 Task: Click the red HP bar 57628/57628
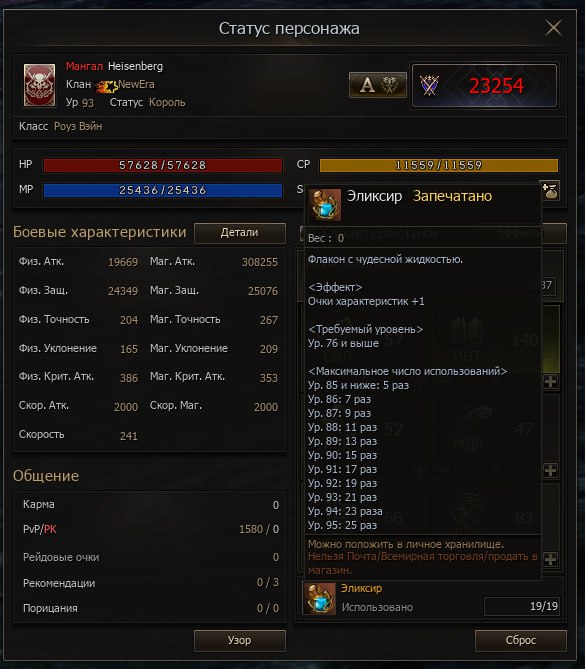(x=163, y=166)
